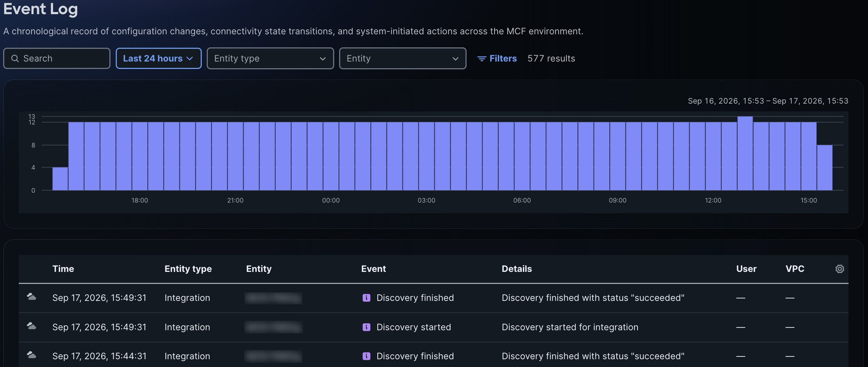Select the first short histogram bar
Viewport: 868px width, 367px height.
point(60,179)
